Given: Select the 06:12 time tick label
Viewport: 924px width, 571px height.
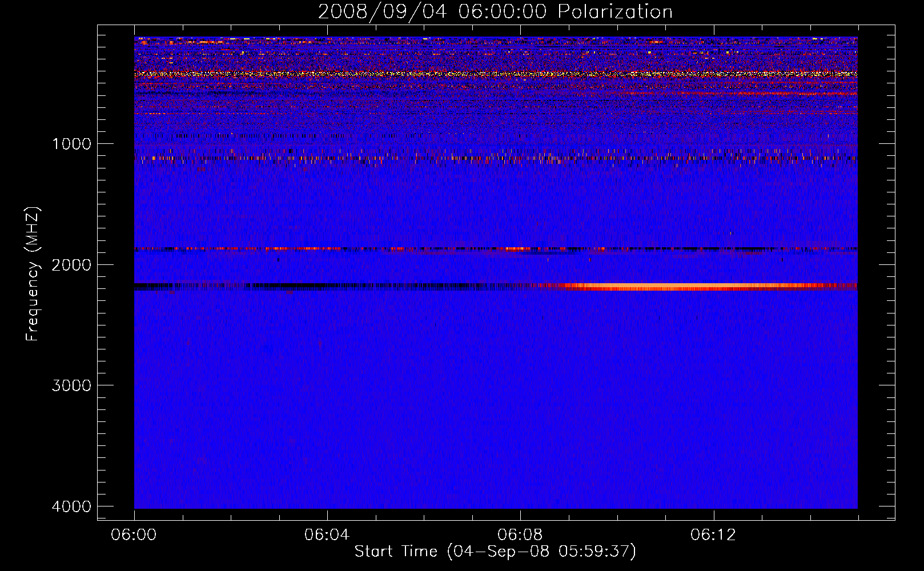Looking at the screenshot, I should [713, 535].
